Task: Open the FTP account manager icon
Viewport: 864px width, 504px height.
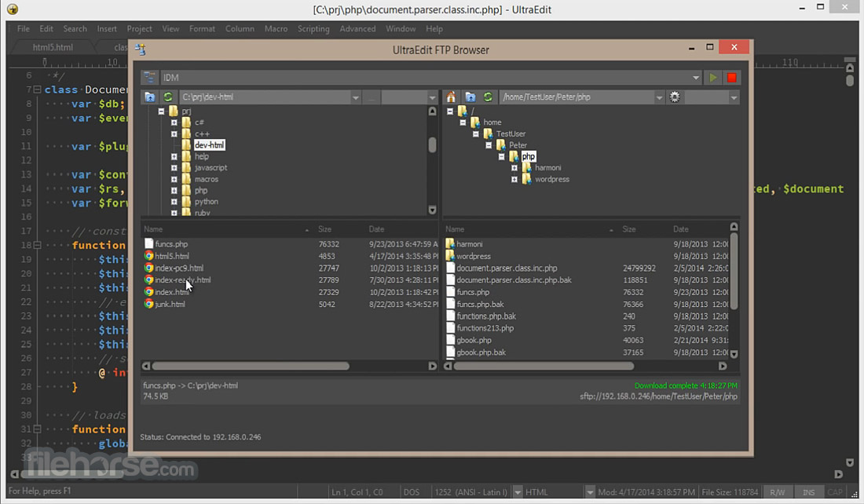Action: [148, 78]
